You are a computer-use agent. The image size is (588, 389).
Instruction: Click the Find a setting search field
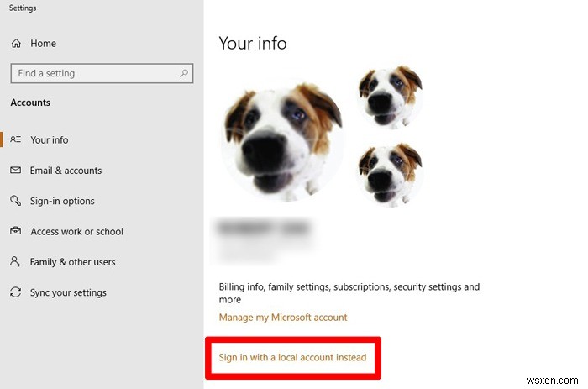coord(92,73)
